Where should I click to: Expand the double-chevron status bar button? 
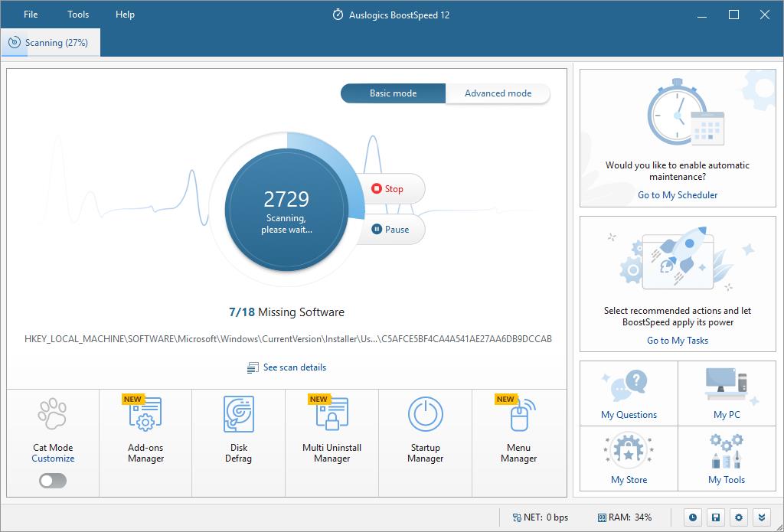[762, 517]
